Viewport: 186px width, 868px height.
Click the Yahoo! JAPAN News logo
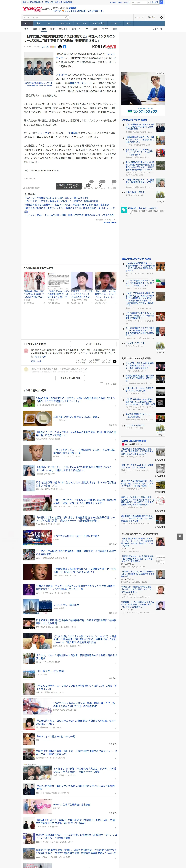[x=37, y=9]
